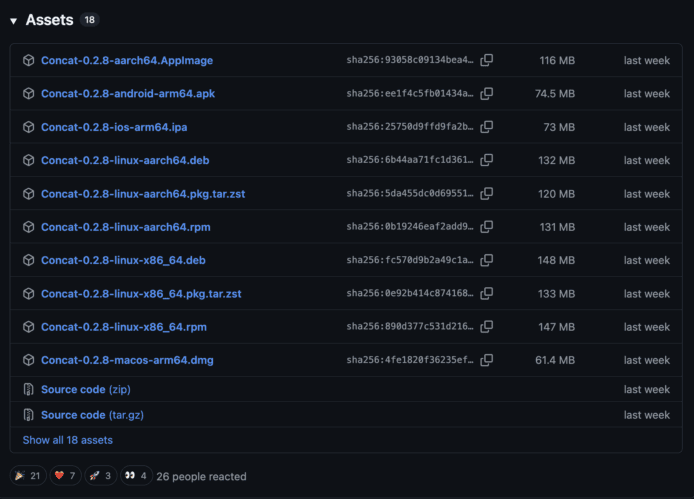
Task: Click package icon beside macos-arm64.dmg
Action: tap(28, 360)
